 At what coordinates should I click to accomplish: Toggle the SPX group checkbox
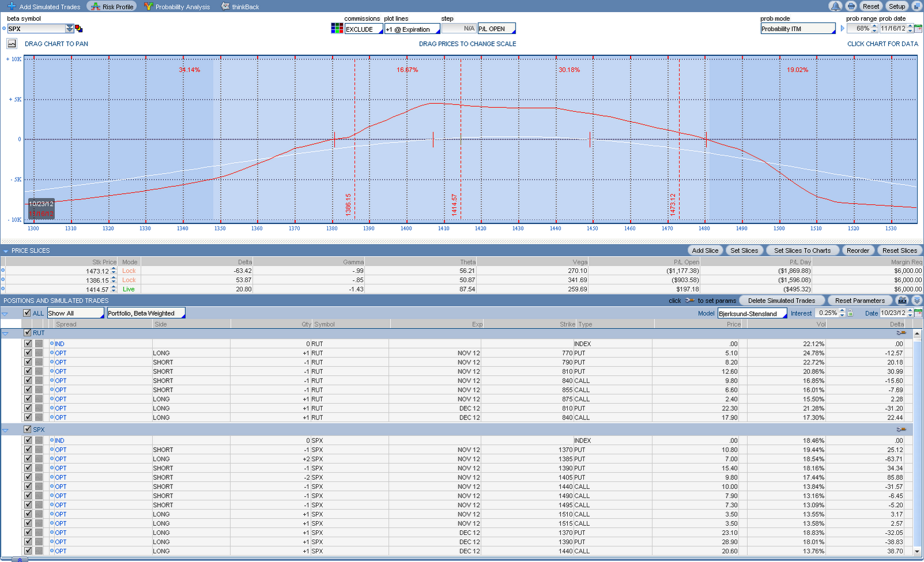point(27,429)
